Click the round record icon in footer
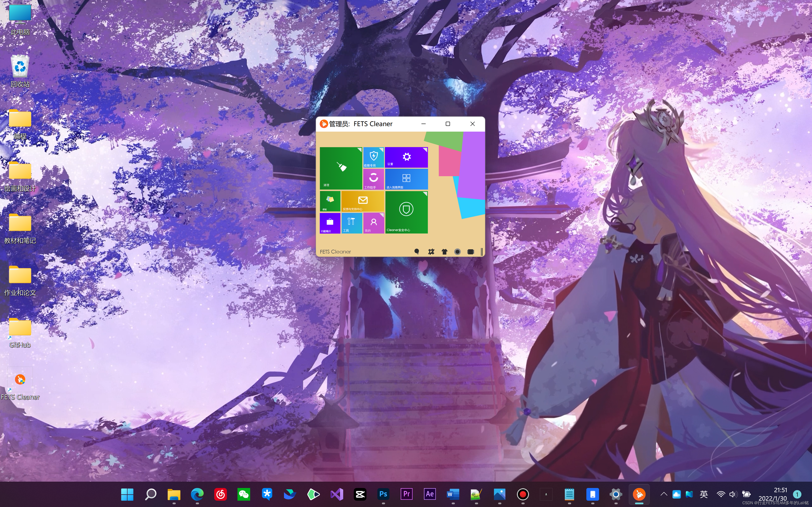812x507 pixels. tap(457, 251)
